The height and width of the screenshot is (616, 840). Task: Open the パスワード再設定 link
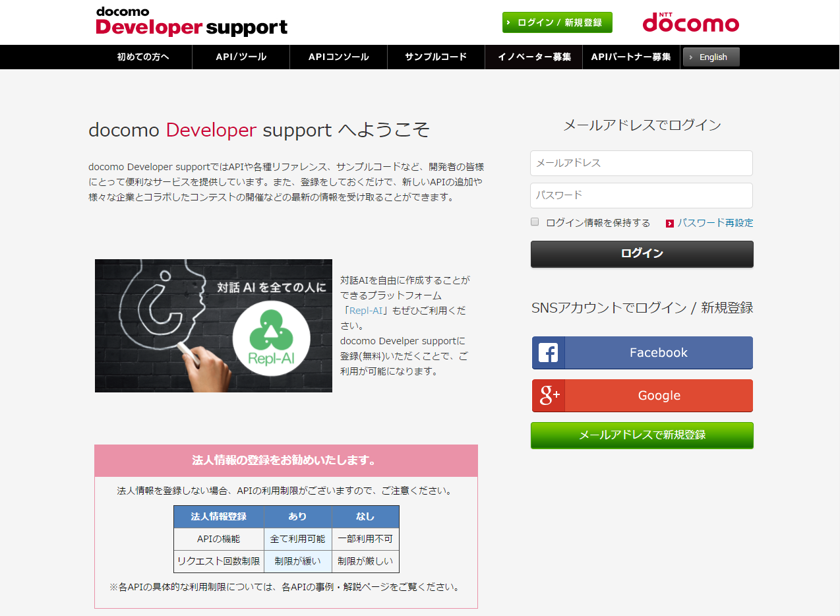coord(715,223)
